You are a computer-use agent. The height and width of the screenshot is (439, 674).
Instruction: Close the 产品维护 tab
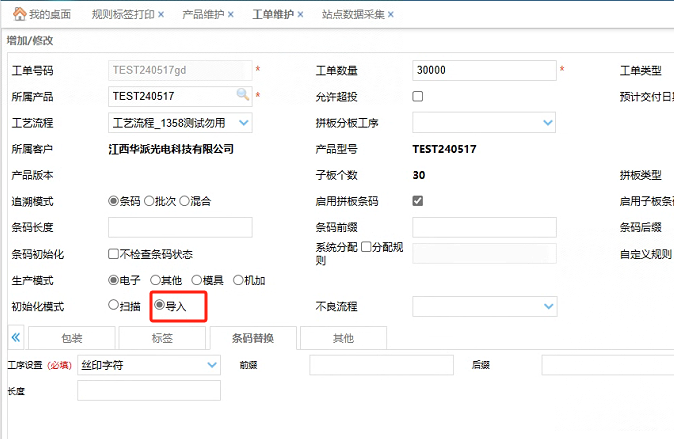pyautogui.click(x=231, y=15)
